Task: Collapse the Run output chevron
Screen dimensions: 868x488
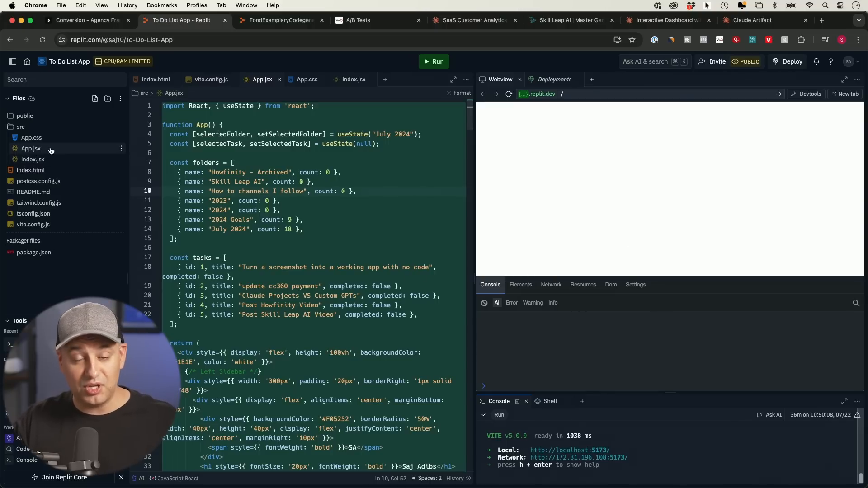Action: coord(483,415)
